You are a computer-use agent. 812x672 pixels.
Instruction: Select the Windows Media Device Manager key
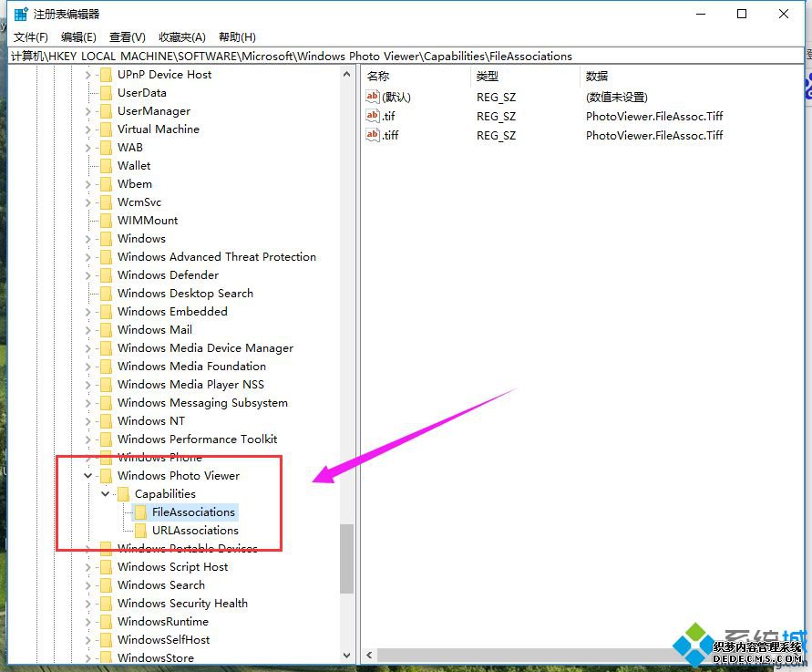click(x=205, y=348)
